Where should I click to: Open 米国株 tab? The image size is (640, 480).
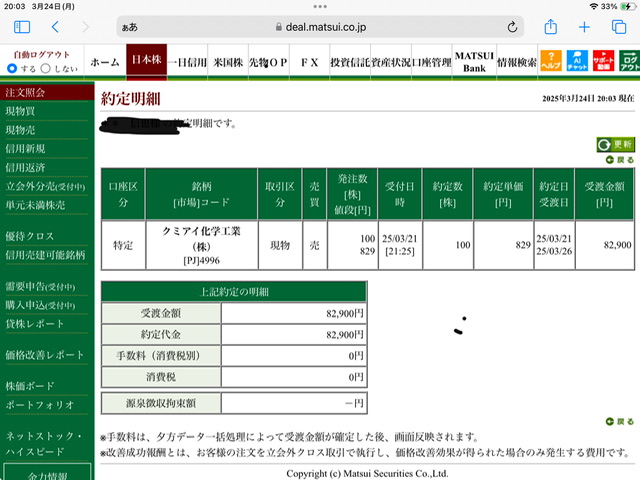(228, 62)
